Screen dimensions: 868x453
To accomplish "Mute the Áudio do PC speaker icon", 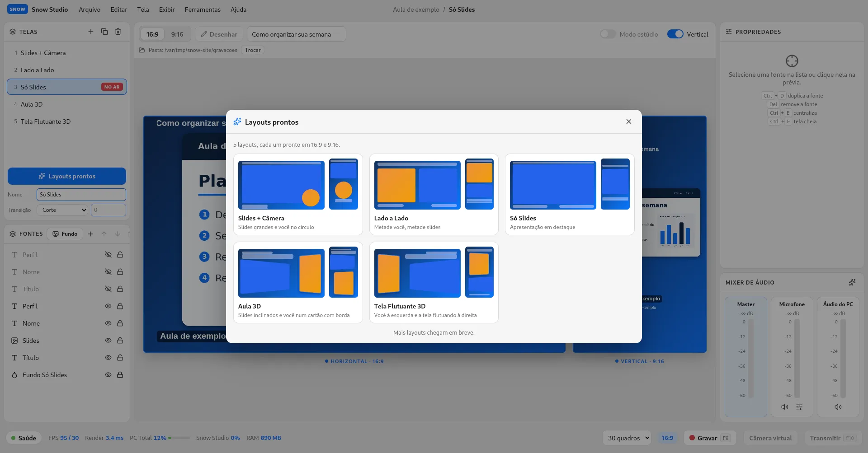I will click(x=838, y=407).
